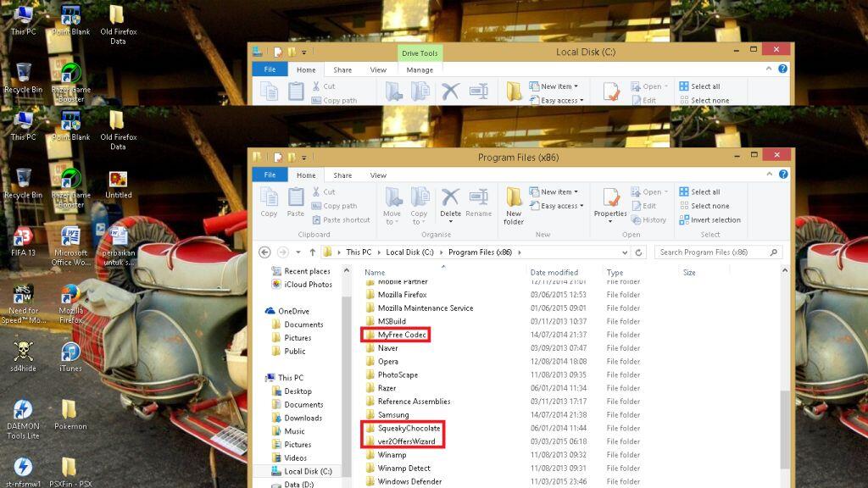Select the Untitled desktop icon

(x=118, y=185)
